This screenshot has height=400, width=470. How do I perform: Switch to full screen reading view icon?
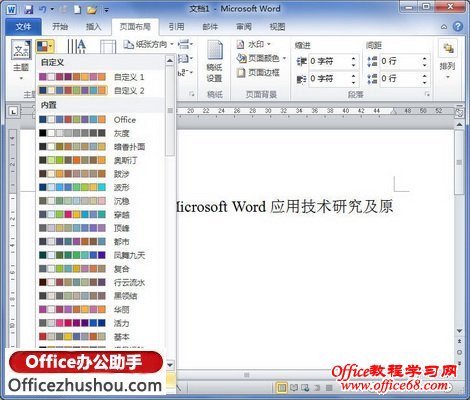294,388
